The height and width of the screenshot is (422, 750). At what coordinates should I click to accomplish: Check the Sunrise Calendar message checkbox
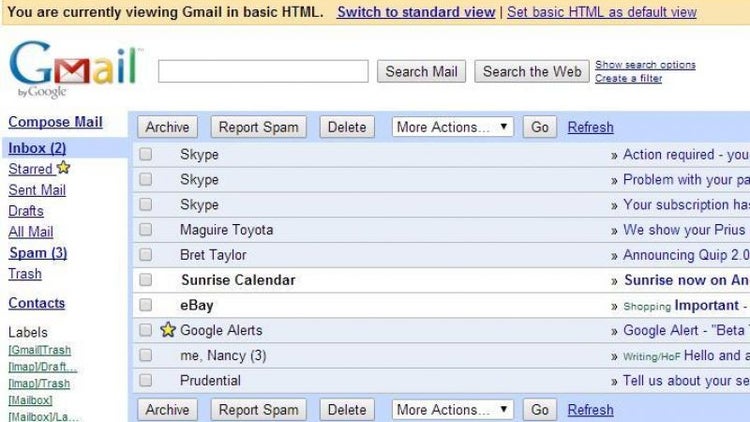coord(145,280)
